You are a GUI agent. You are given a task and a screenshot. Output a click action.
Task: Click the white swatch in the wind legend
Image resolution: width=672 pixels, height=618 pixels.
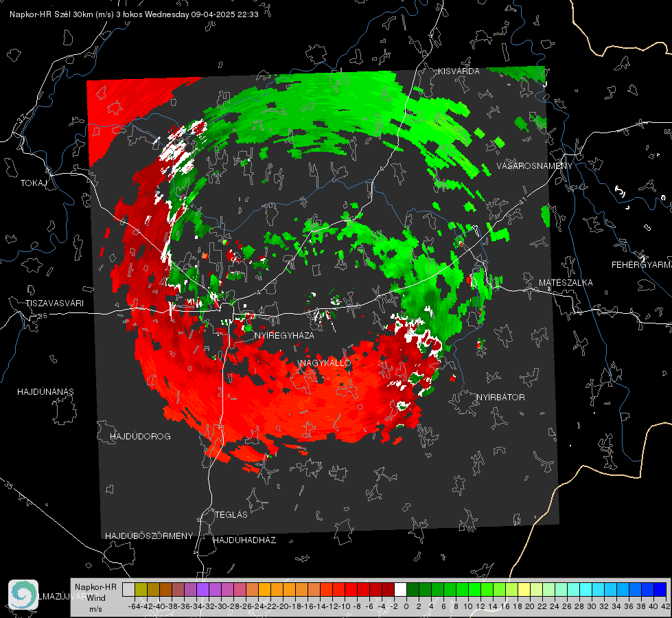tap(400, 589)
